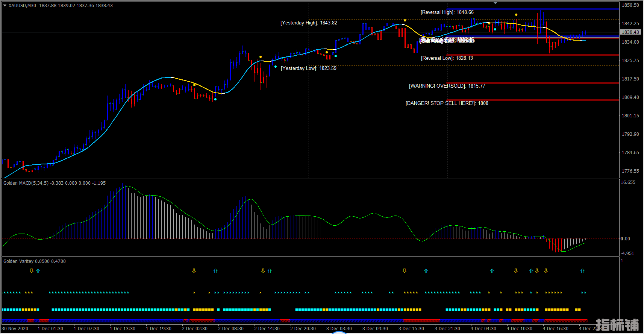The image size is (644, 334).
Task: Click the watermark logo in bottom-right corner
Action: (x=617, y=325)
